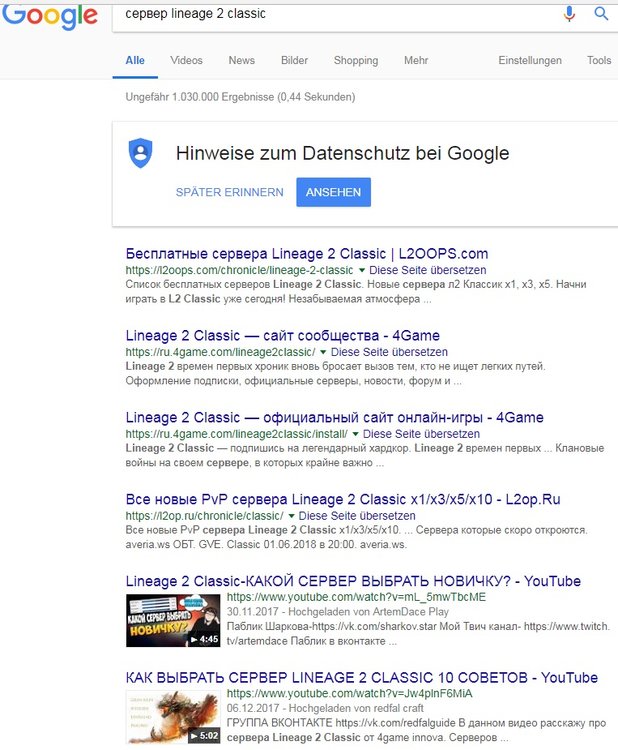Open the L2op.Ru PvP servers result
618x750 pixels.
click(343, 499)
